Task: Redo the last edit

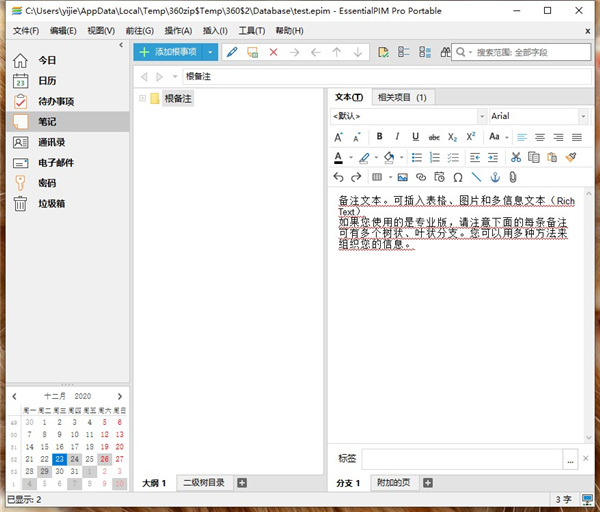Action: [x=356, y=177]
